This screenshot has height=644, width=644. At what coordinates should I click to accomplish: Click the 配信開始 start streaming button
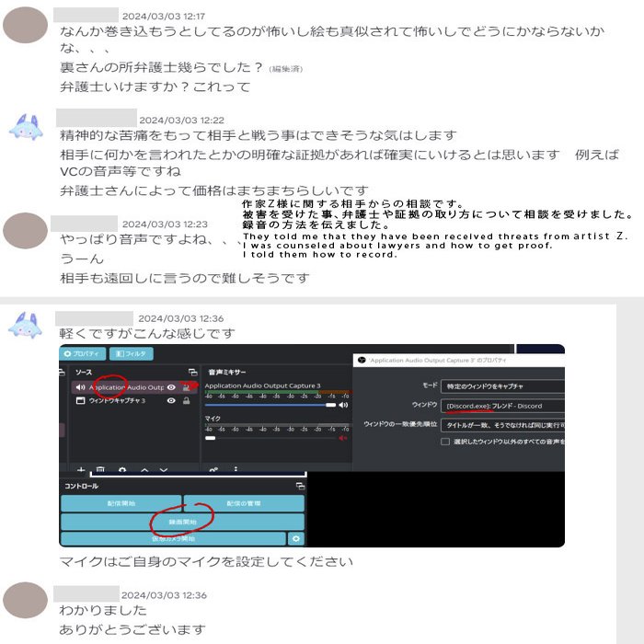coord(121,503)
